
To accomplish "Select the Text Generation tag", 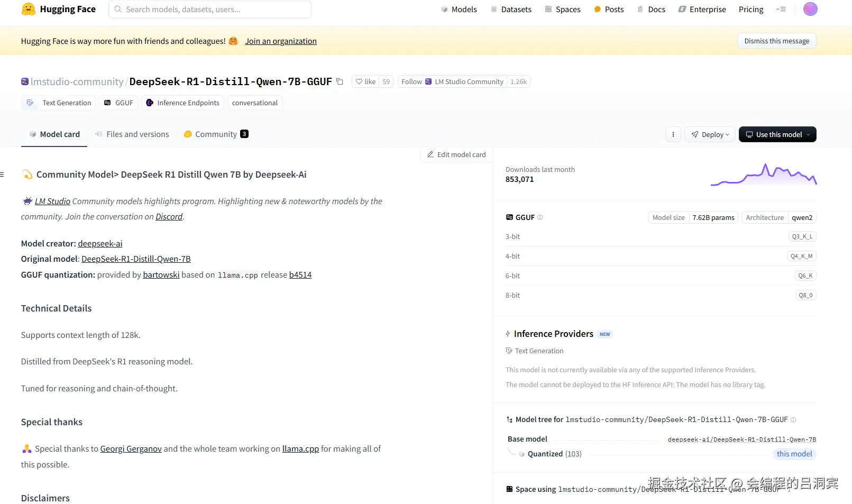I will [x=59, y=103].
